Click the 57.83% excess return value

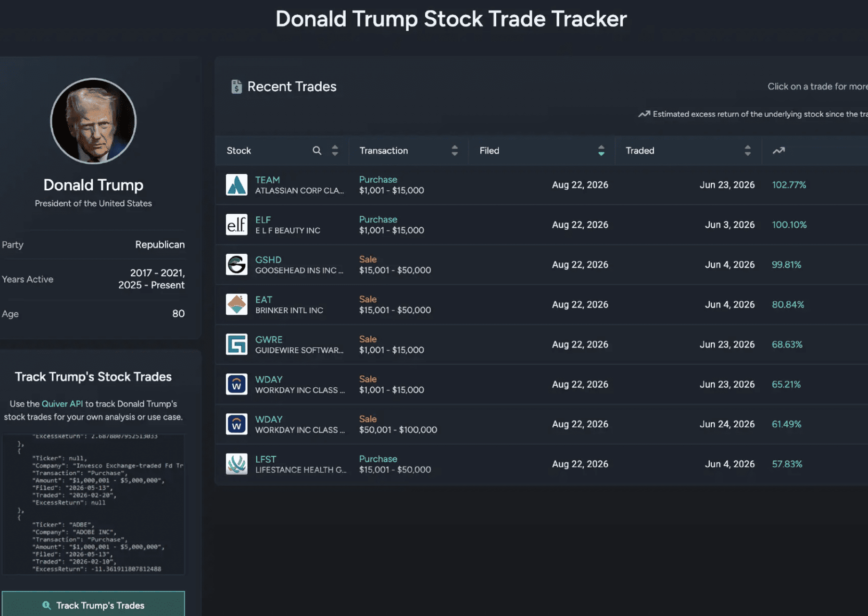(x=787, y=464)
